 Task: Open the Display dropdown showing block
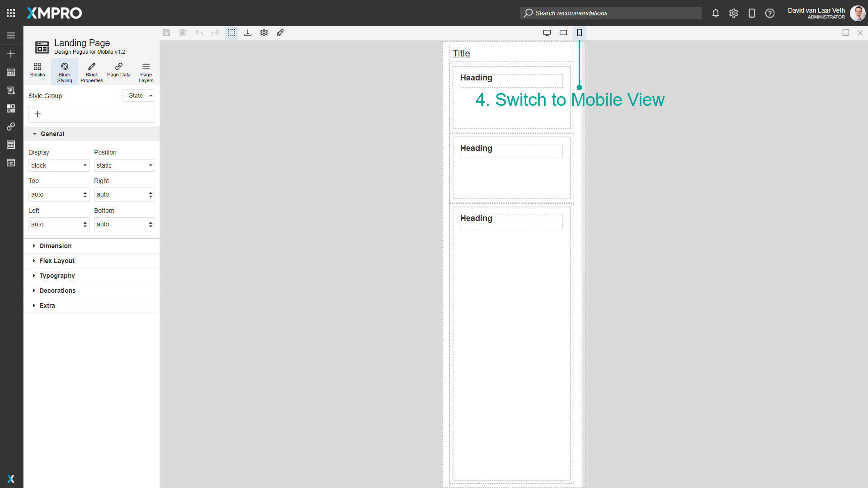[x=58, y=165]
